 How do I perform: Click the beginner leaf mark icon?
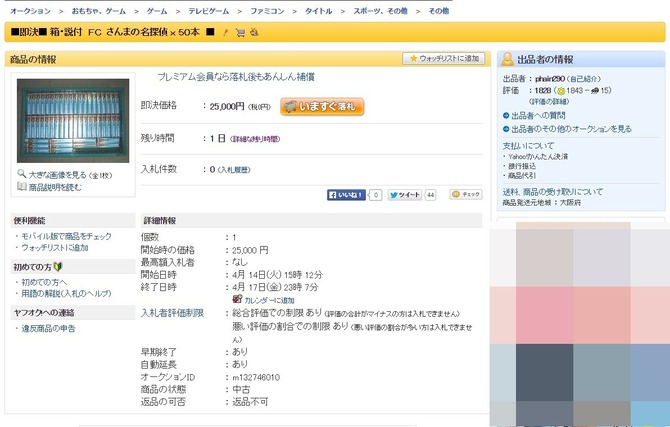pos(58,267)
